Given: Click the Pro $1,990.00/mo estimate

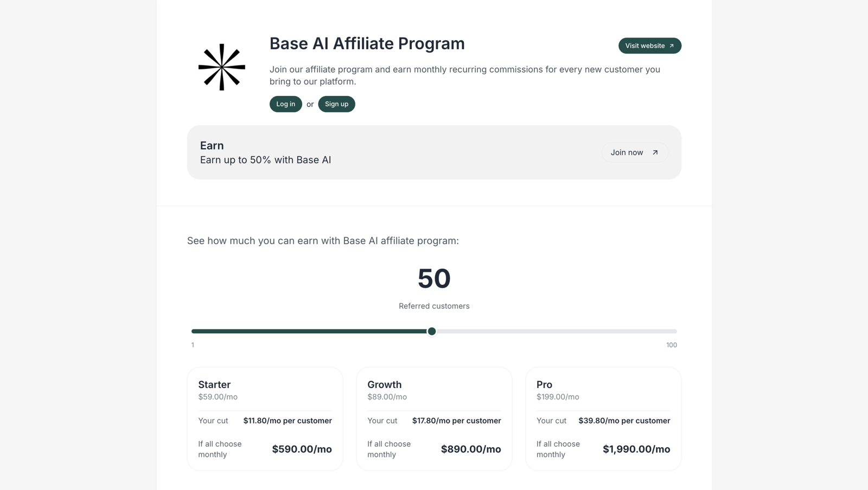Looking at the screenshot, I should (x=636, y=449).
